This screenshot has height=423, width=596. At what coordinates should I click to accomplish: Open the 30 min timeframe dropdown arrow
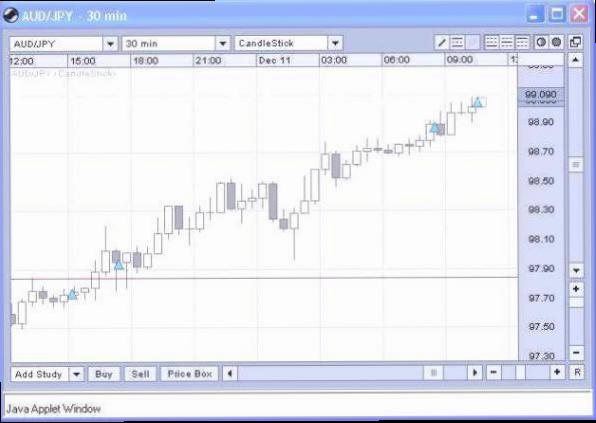[223, 44]
